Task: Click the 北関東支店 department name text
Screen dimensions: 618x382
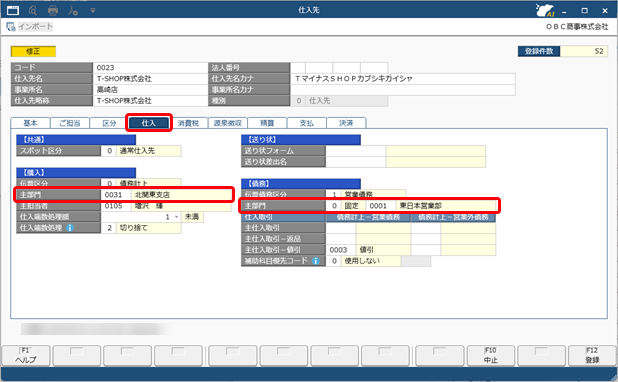Action: coord(153,195)
